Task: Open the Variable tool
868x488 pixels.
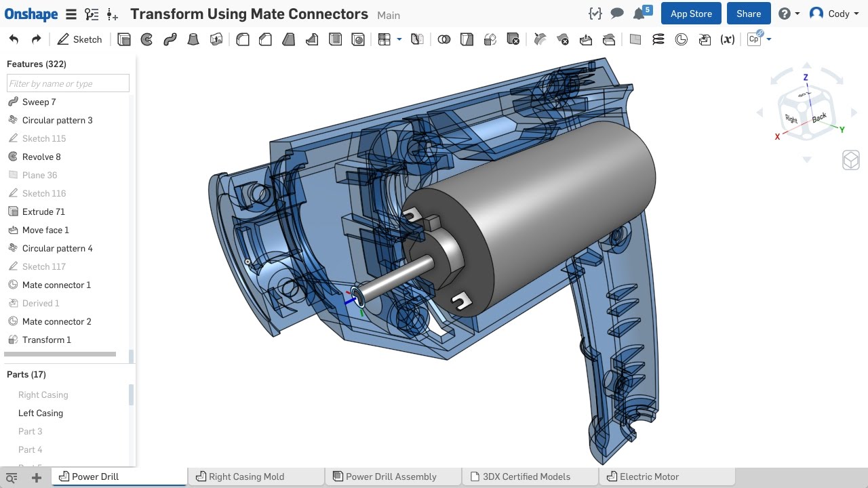Action: [x=727, y=39]
